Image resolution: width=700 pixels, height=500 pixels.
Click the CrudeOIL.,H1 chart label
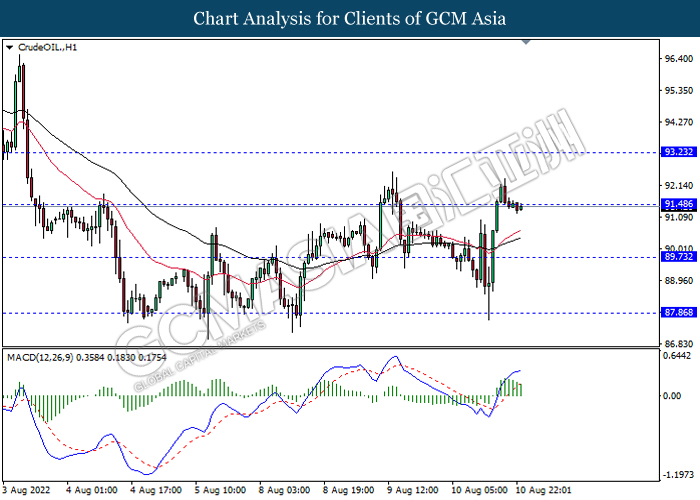point(47,47)
